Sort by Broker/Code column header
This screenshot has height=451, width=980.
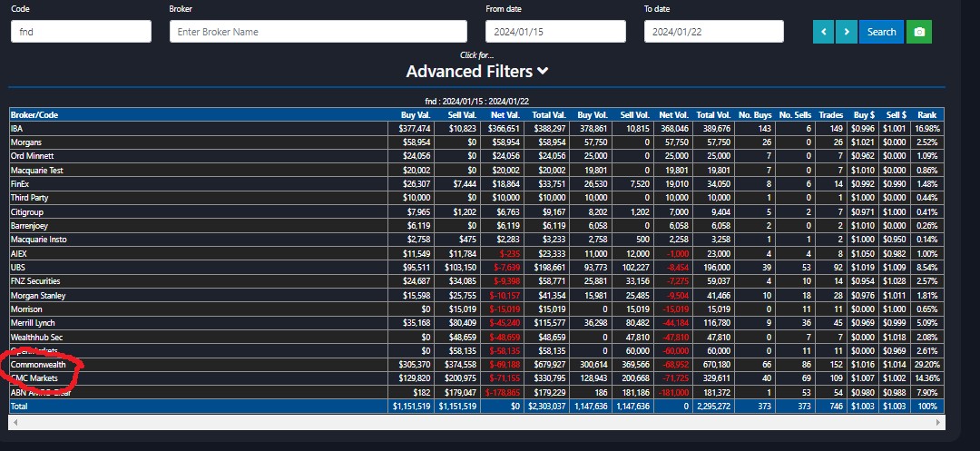point(200,115)
